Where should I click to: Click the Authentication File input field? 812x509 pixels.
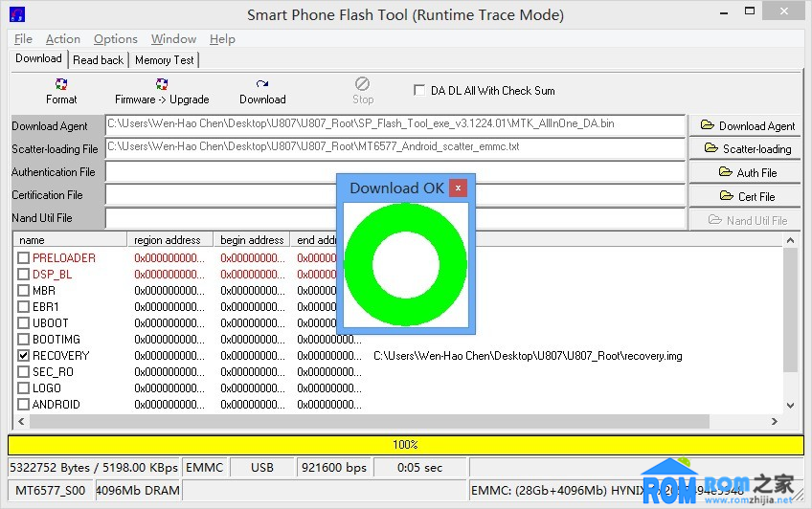(220, 172)
